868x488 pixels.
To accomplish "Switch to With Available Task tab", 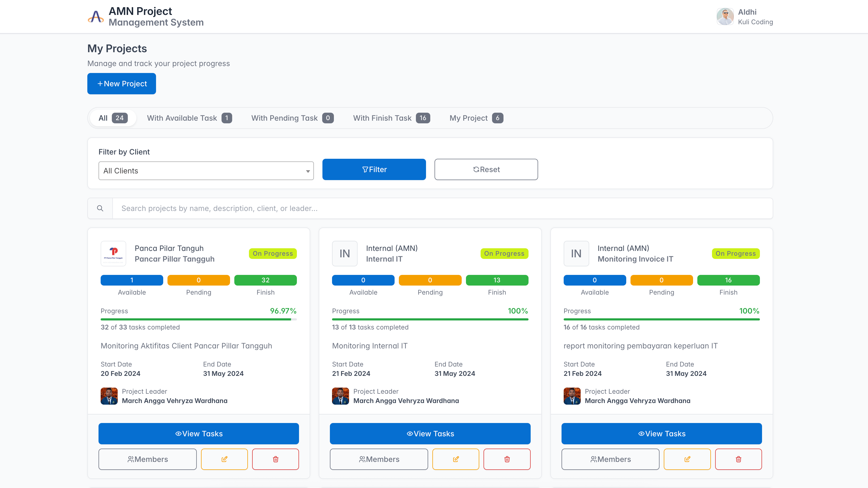I will [x=189, y=118].
